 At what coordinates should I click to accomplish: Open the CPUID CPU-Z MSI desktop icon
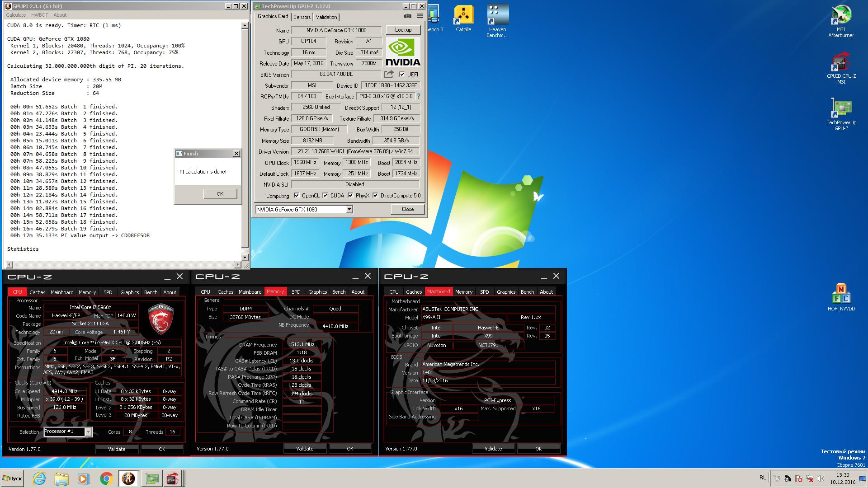coord(841,68)
